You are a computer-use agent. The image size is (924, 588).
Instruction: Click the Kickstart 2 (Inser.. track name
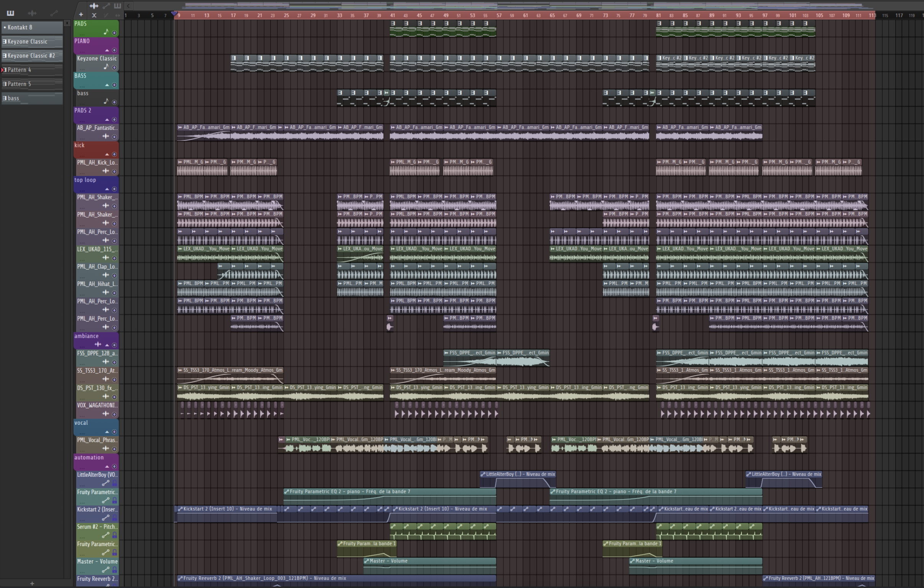pyautogui.click(x=97, y=509)
